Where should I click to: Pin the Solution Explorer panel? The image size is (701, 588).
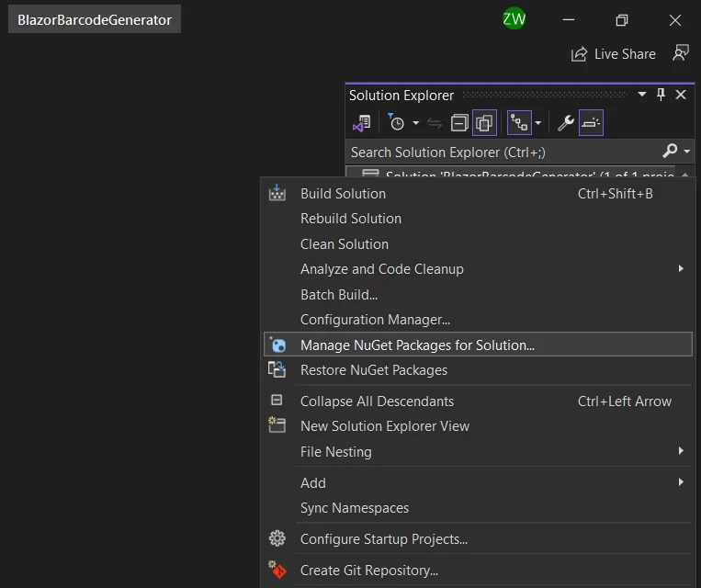click(661, 95)
